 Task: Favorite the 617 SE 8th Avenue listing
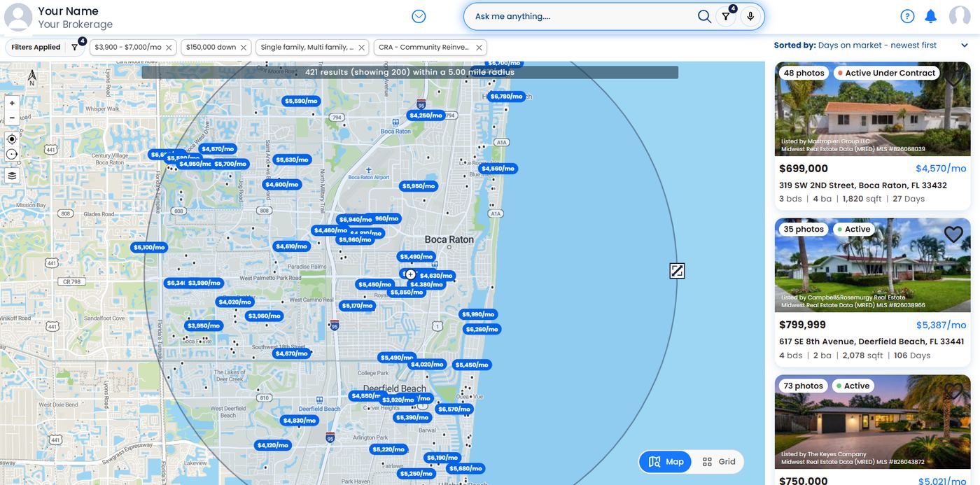953,234
